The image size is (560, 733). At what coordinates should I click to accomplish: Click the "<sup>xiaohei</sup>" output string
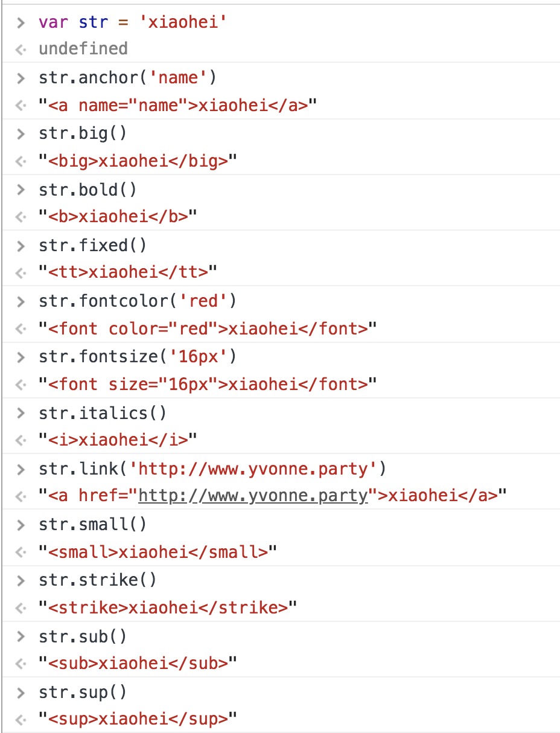138,719
